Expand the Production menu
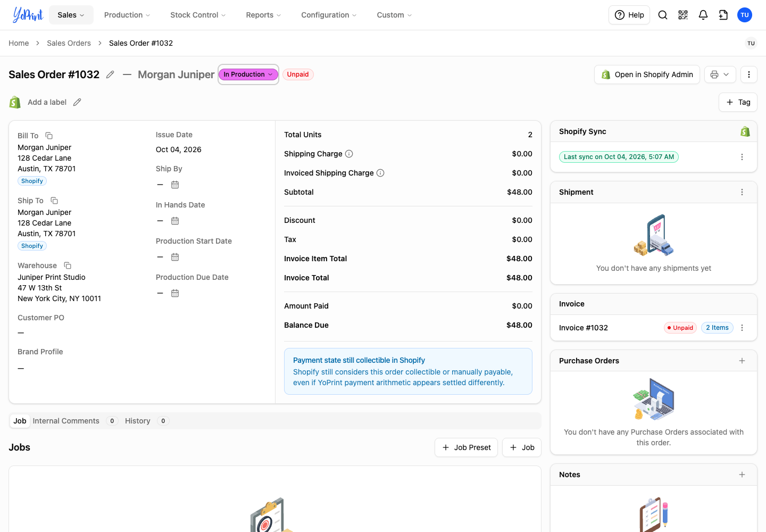 click(127, 15)
